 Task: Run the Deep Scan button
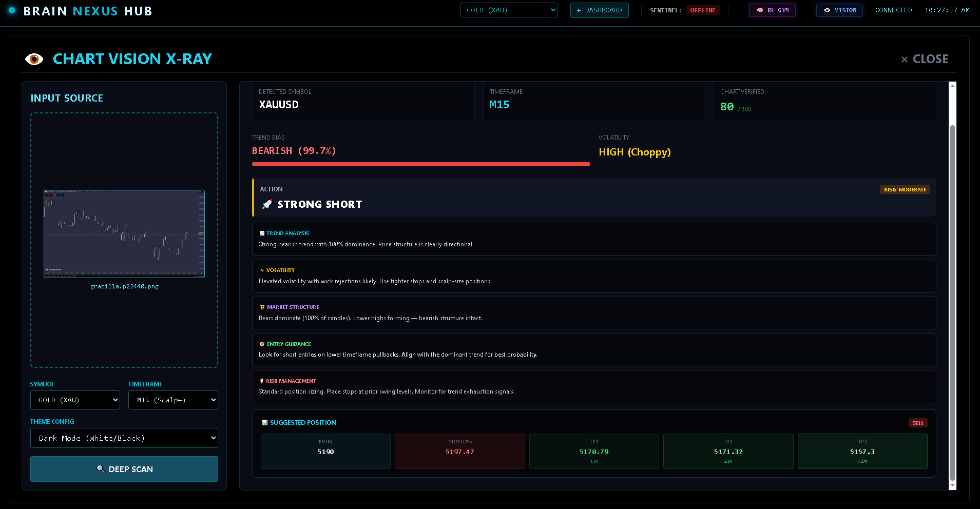(124, 469)
